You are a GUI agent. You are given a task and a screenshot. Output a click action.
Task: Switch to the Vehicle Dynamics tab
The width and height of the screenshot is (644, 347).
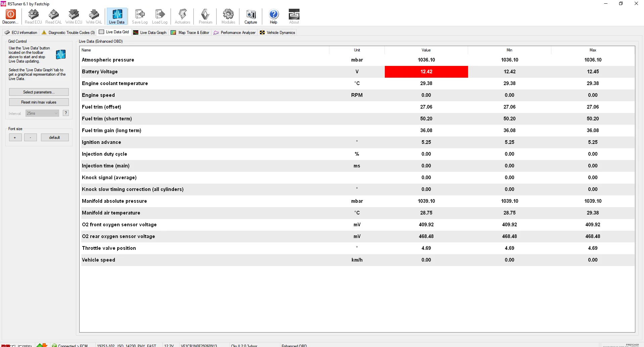point(277,33)
